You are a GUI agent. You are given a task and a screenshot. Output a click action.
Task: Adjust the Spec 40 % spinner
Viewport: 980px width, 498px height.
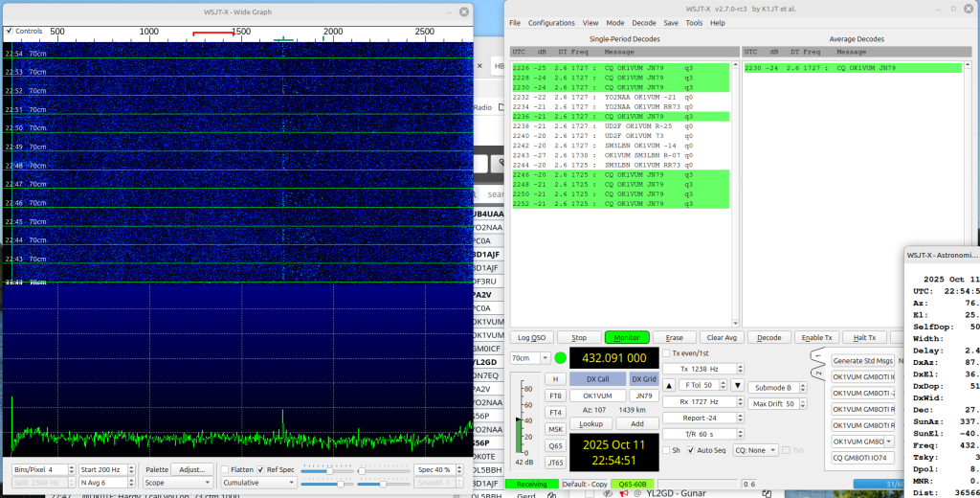point(458,469)
